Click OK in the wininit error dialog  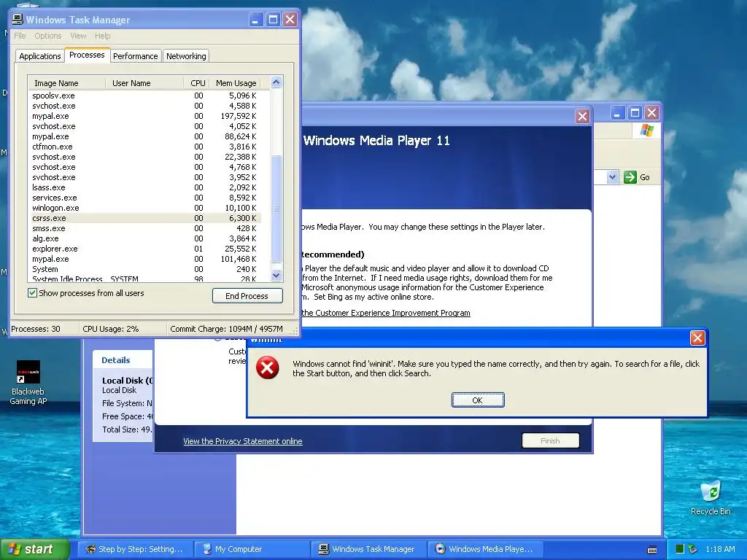(477, 400)
